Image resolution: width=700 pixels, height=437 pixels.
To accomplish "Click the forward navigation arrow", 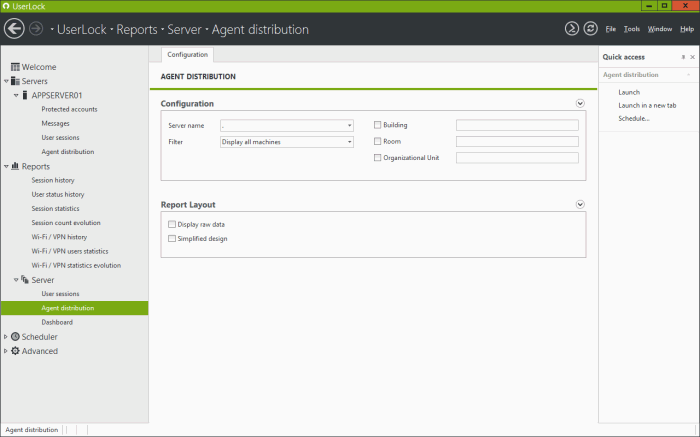I will pos(36,29).
